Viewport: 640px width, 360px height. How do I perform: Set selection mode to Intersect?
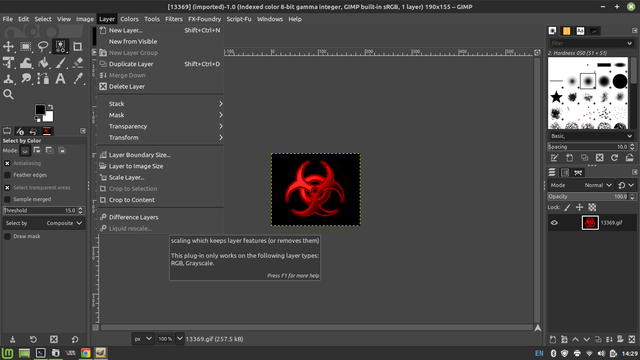pyautogui.click(x=62, y=151)
